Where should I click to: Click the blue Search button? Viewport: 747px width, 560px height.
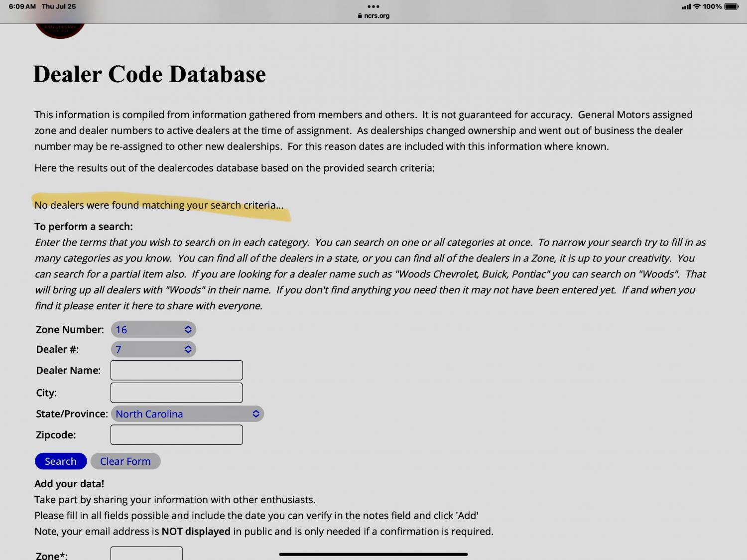(x=61, y=461)
